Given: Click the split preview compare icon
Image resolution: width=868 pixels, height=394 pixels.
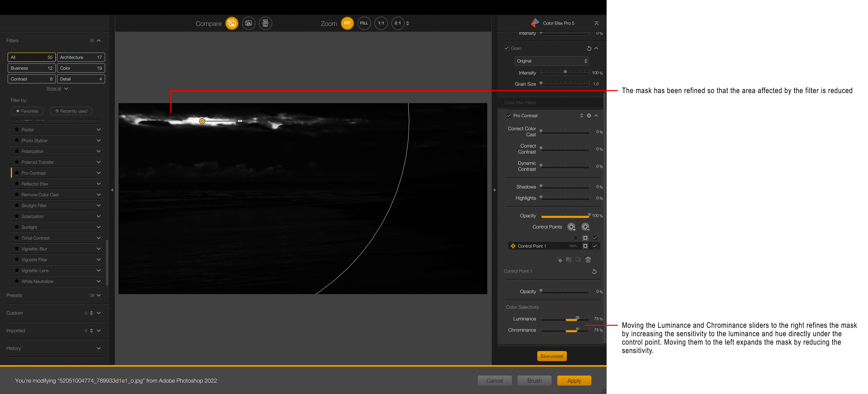Looking at the screenshot, I should click(248, 23).
